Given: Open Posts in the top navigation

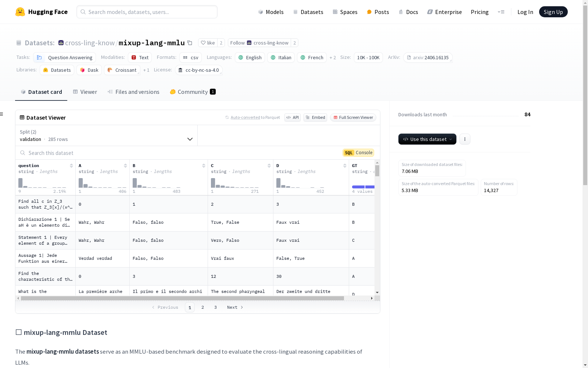Looking at the screenshot, I should [x=378, y=12].
